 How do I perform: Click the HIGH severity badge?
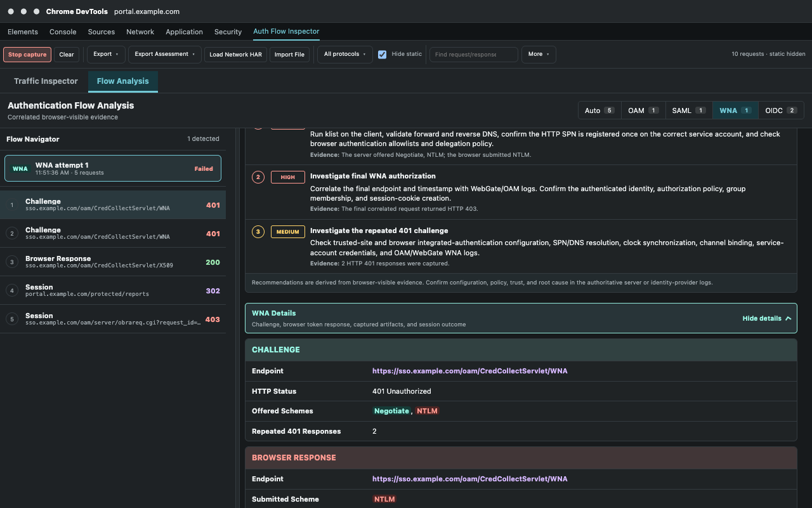point(288,177)
